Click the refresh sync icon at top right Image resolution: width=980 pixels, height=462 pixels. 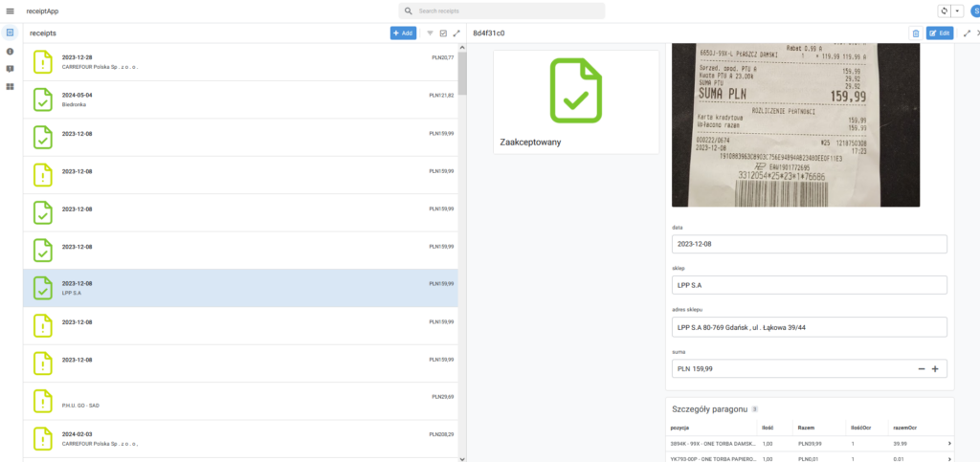(x=942, y=11)
